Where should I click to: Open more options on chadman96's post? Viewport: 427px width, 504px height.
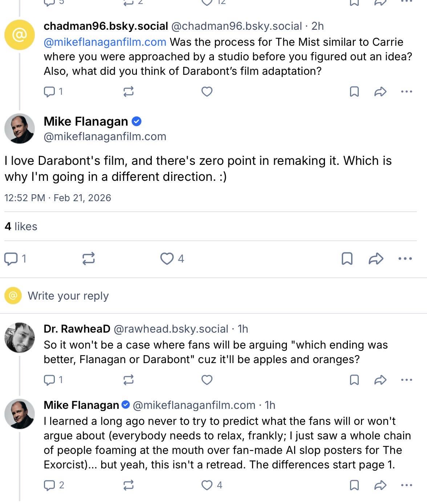[406, 92]
